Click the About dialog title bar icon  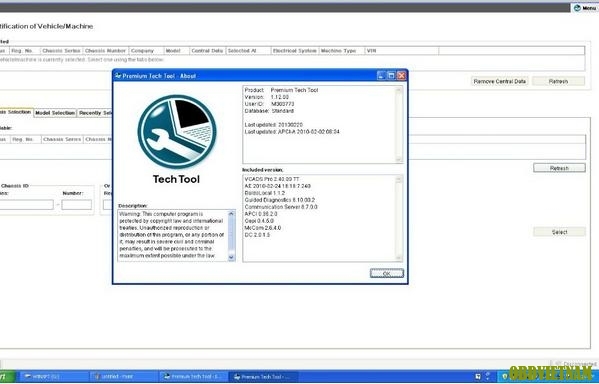(x=118, y=76)
